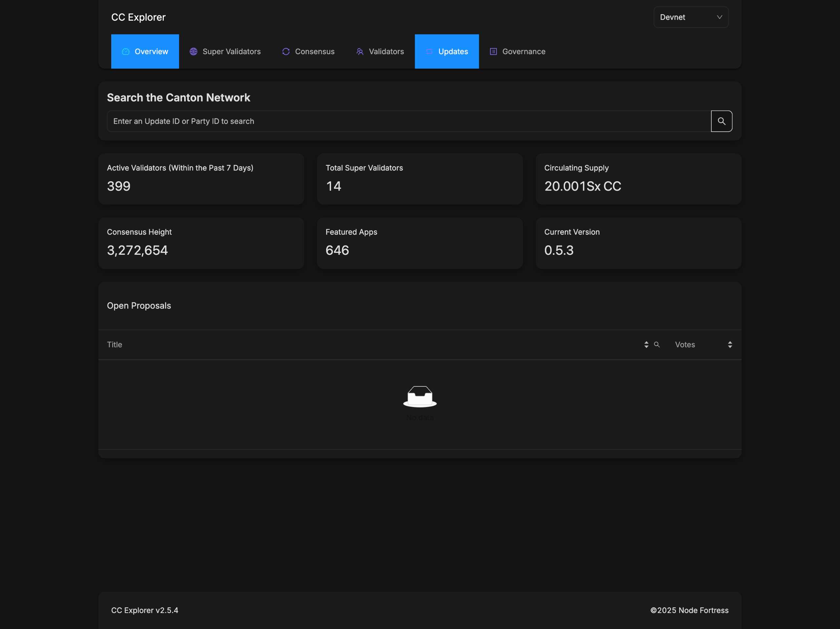Switch to the Super Validators tab

[231, 52]
